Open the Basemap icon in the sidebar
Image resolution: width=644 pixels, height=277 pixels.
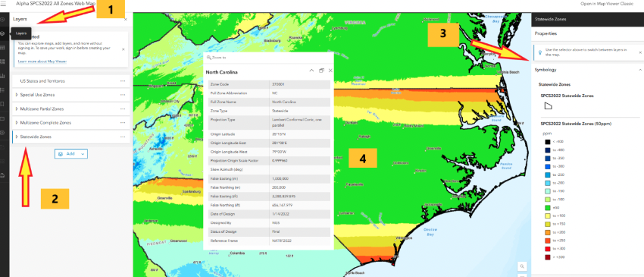[x=3, y=61]
